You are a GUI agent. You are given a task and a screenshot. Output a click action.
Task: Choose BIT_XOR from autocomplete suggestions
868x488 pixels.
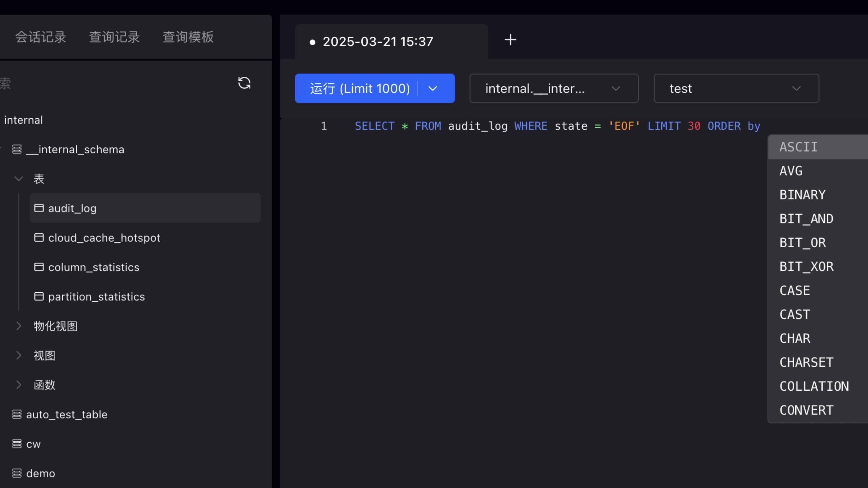(x=818, y=266)
